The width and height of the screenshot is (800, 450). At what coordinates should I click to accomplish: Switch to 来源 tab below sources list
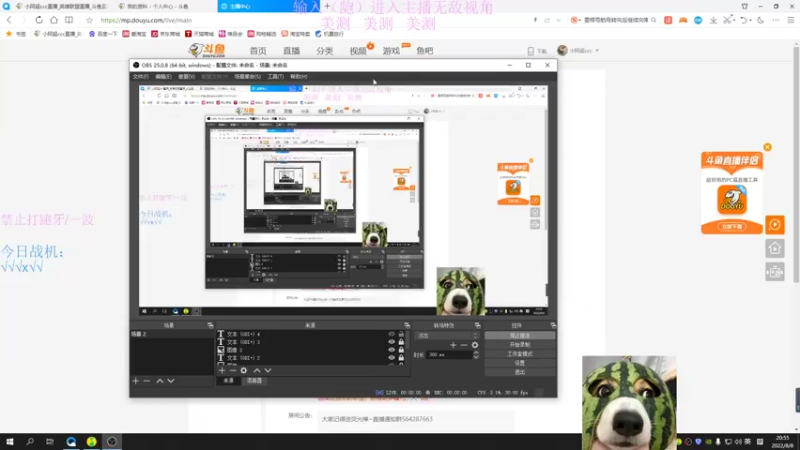coord(229,381)
